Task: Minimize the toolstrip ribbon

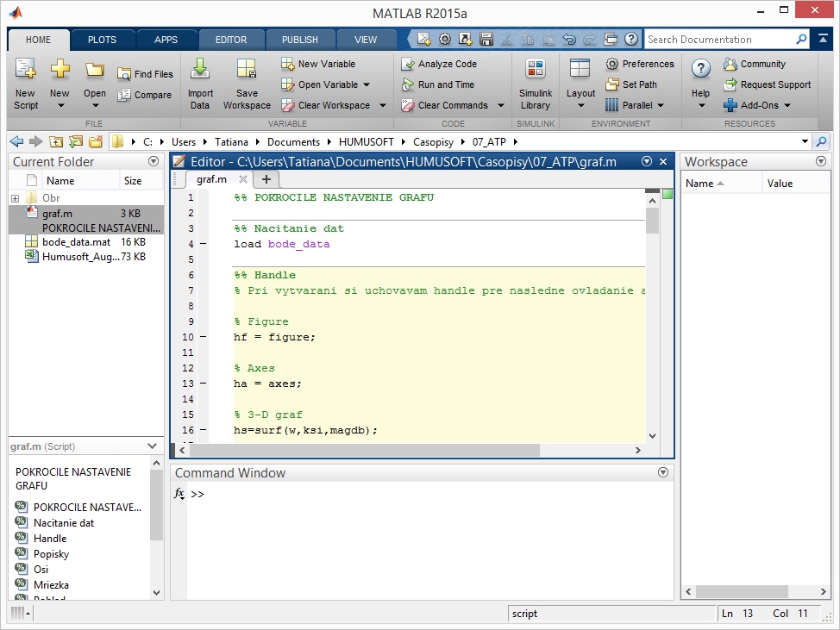Action: tap(823, 39)
